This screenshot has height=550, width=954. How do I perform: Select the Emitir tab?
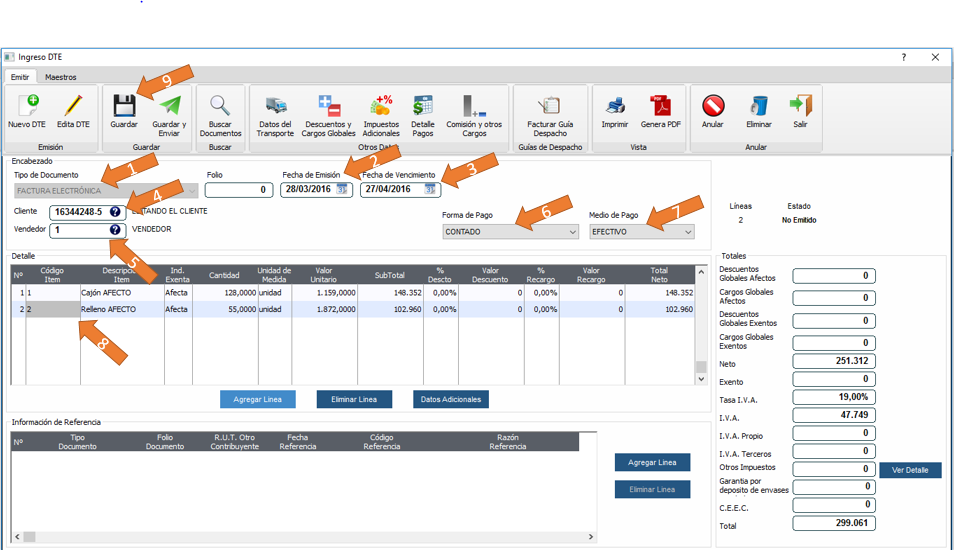coord(20,77)
